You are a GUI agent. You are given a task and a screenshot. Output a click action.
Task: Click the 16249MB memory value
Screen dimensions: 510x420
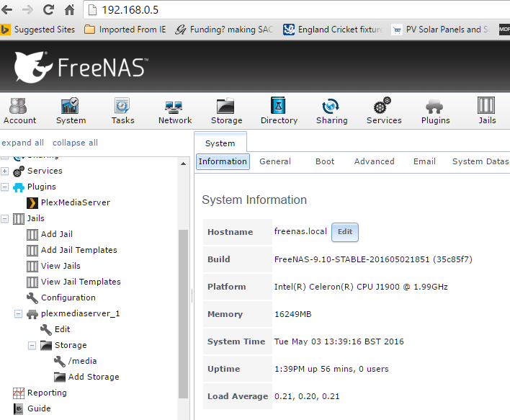pyautogui.click(x=293, y=314)
